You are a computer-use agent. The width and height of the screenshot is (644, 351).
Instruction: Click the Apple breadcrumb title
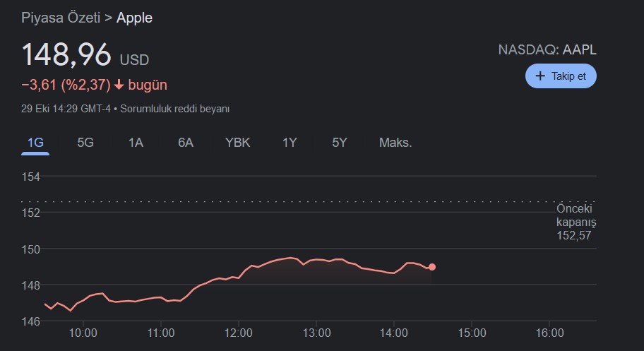tap(134, 18)
